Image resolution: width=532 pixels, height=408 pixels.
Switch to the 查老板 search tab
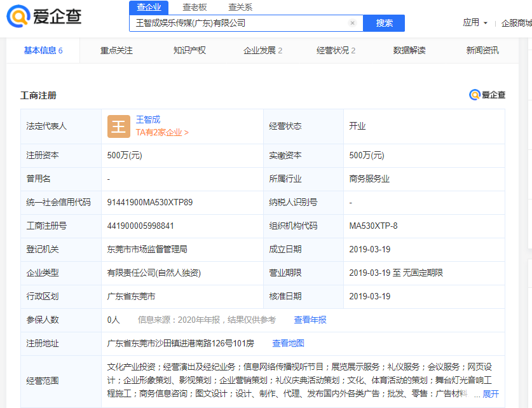point(194,7)
